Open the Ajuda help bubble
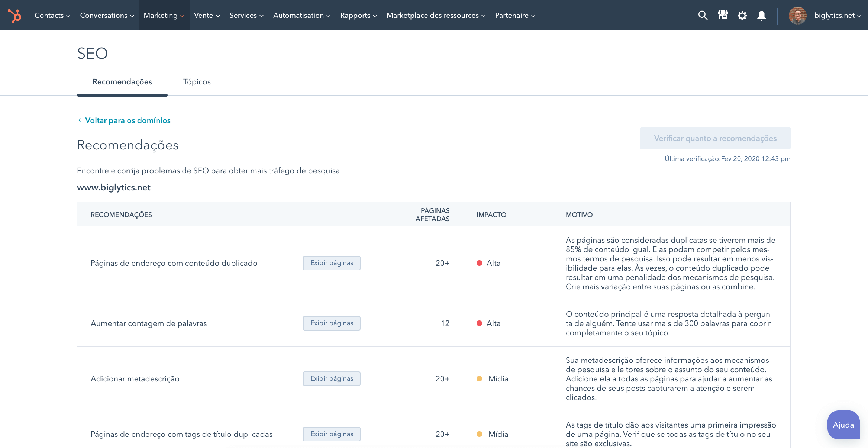 tap(843, 425)
